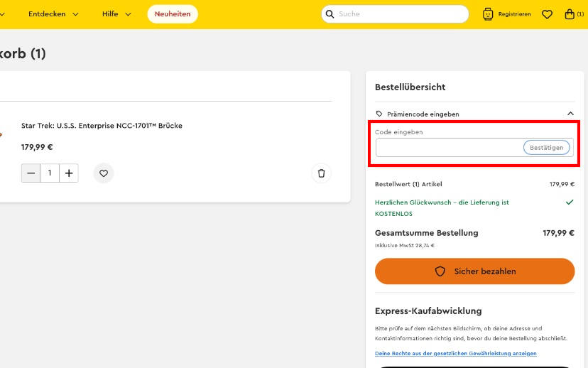
Task: Click the KOSTENLOS delivery message
Action: pyautogui.click(x=442, y=208)
